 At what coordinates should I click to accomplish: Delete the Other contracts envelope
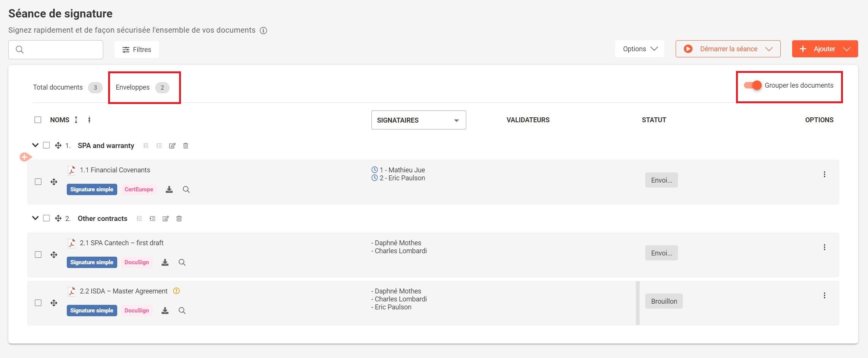click(x=179, y=219)
